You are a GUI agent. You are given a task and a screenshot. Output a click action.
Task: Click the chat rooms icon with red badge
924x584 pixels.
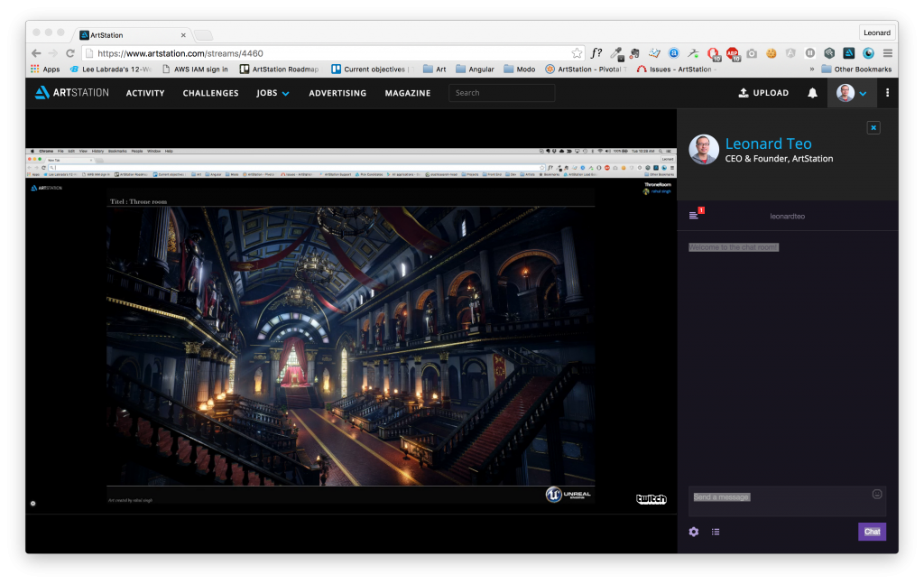tap(694, 215)
